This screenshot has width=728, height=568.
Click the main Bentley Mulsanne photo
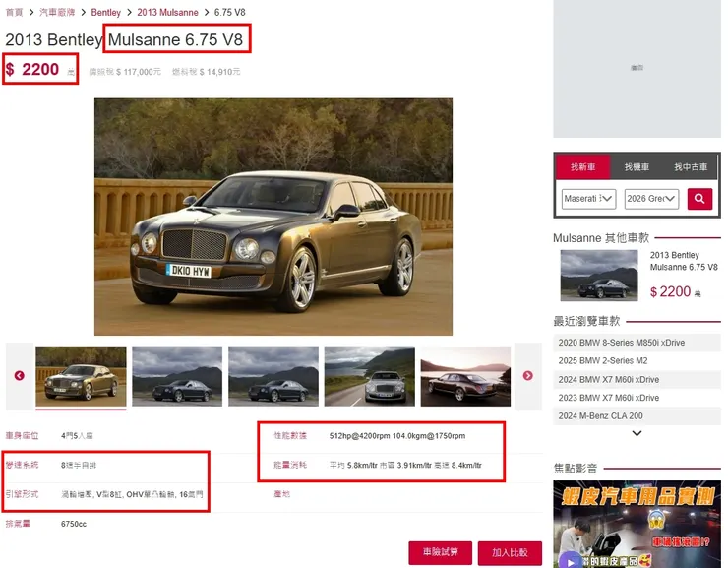click(273, 217)
